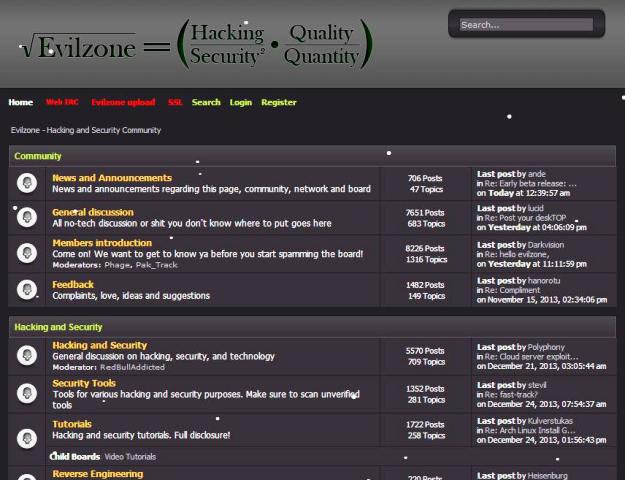This screenshot has width=625, height=480.
Task: Open last poster Polyphony's profile
Action: 546,347
